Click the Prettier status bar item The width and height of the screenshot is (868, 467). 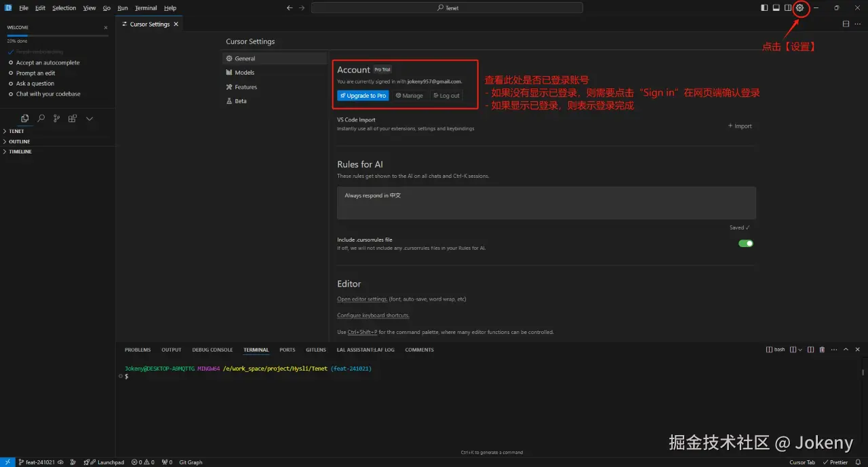tap(835, 462)
